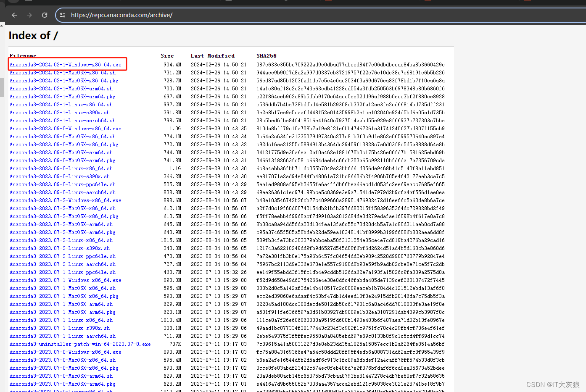
Task: Open Anaconda3-2023.07-0-MacOSX-x86_64.sh link
Action: click(x=63, y=360)
